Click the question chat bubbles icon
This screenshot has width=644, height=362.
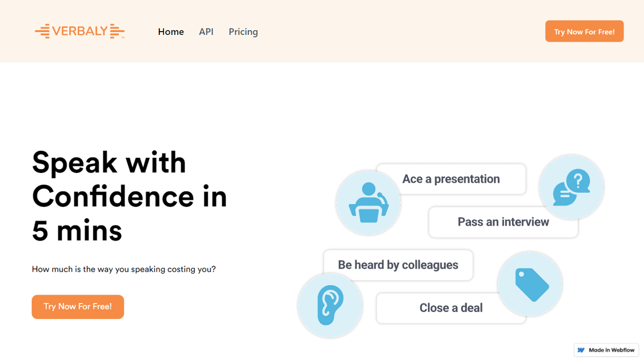pos(572,187)
